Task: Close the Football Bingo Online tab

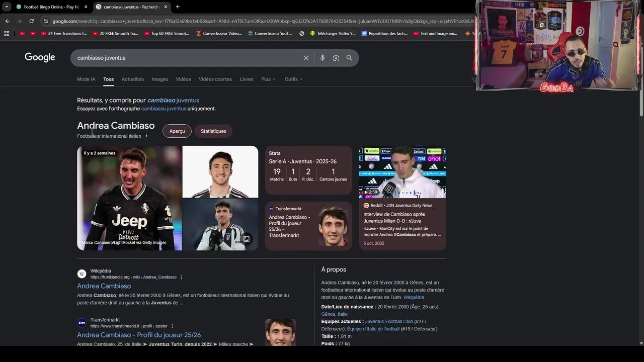Action: 86,7
